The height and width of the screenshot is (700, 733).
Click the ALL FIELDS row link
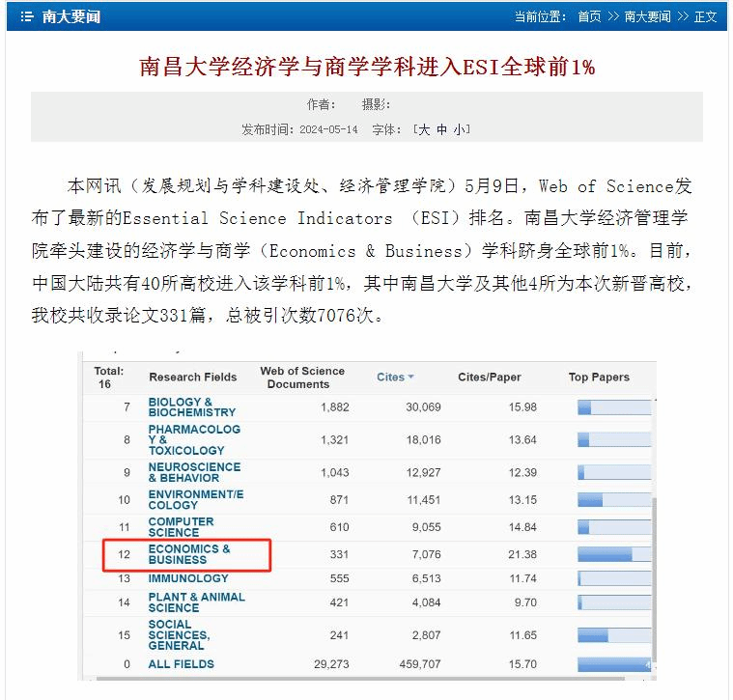[x=181, y=664]
